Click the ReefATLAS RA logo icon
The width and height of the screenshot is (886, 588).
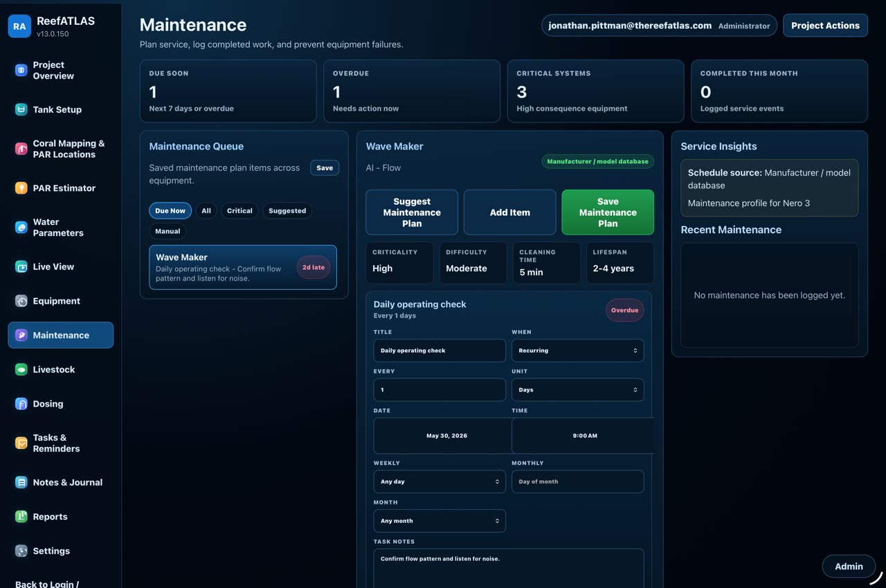tap(19, 26)
